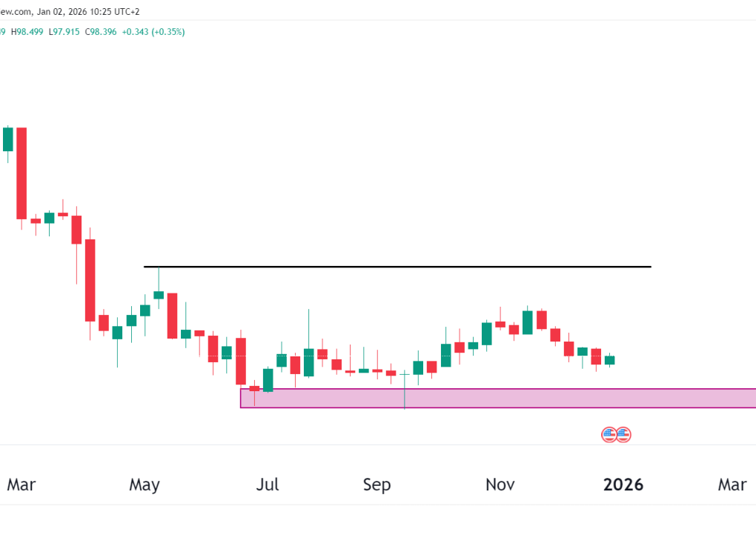The width and height of the screenshot is (756, 549).
Task: Click the rightmost Mar time axis label
Action: tap(732, 485)
